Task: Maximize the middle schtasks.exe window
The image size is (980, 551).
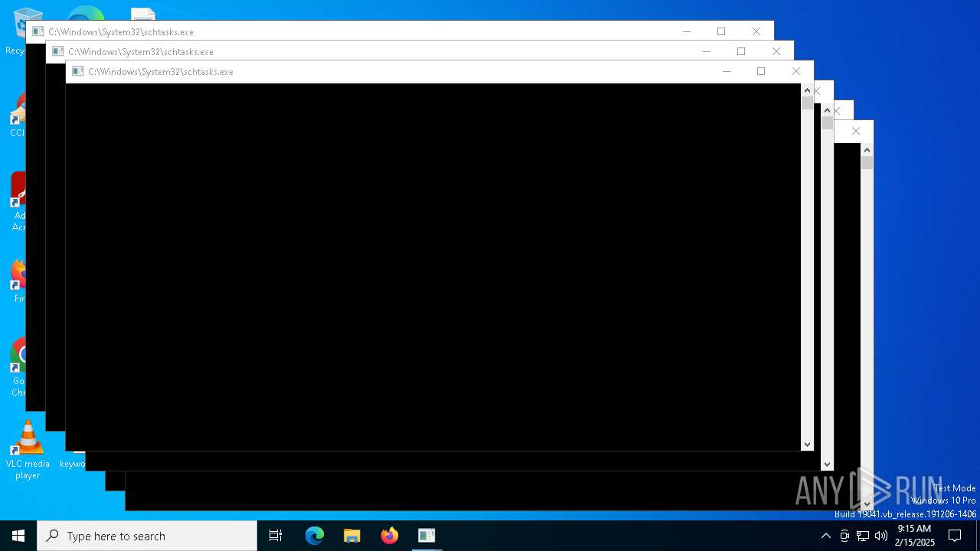Action: click(x=741, y=51)
